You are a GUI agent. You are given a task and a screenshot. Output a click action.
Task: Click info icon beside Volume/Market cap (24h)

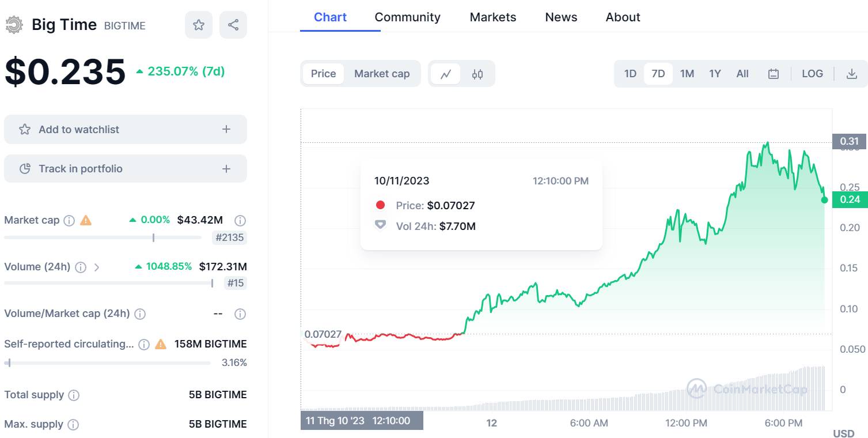pos(140,314)
